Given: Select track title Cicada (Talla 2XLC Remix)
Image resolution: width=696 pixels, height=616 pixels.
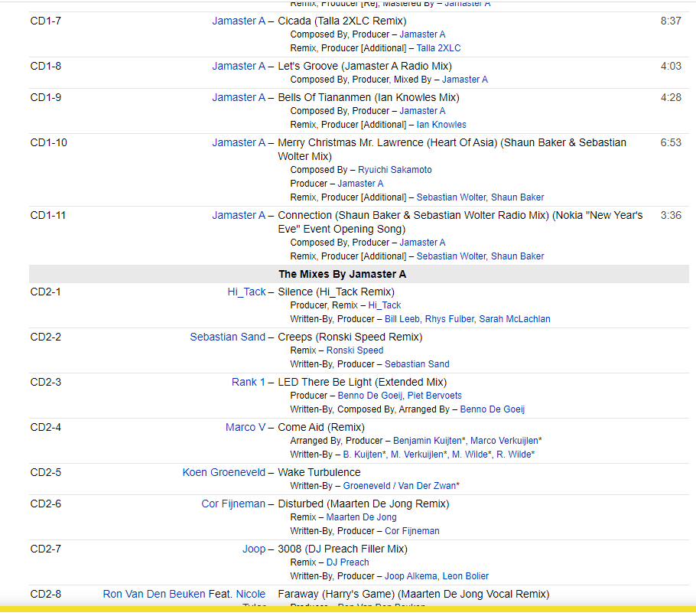Looking at the screenshot, I should 342,21.
